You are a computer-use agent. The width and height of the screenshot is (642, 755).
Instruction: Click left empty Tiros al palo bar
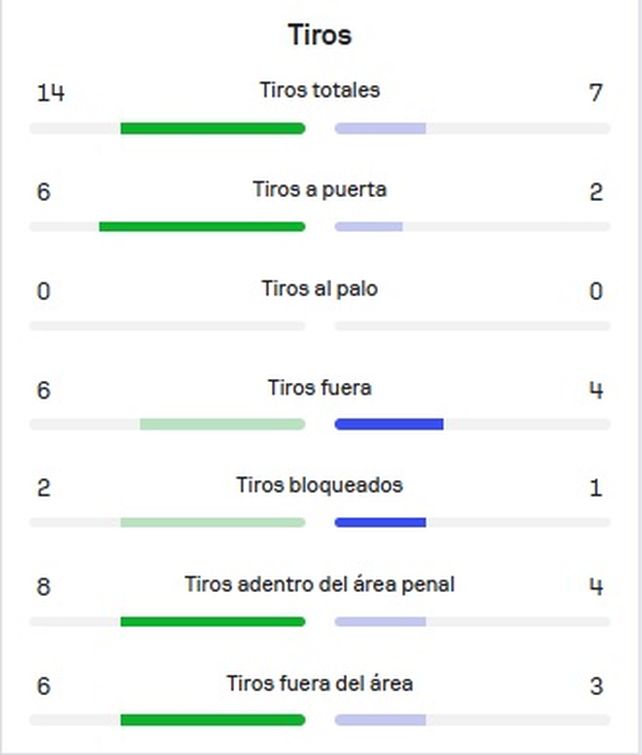click(x=167, y=326)
